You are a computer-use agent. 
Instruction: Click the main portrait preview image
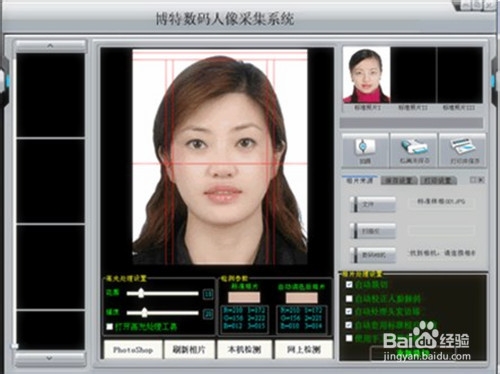click(220, 157)
